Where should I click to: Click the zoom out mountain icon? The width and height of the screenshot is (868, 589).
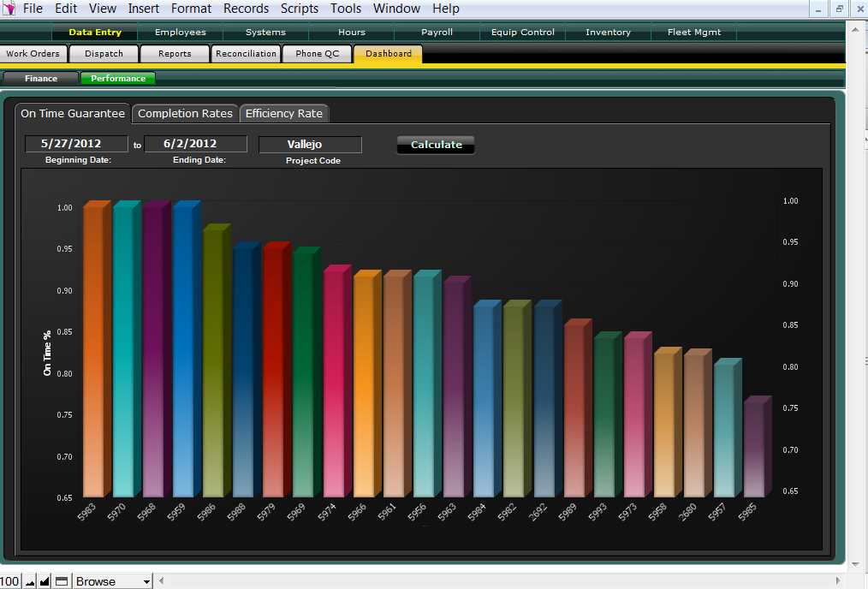coord(30,581)
